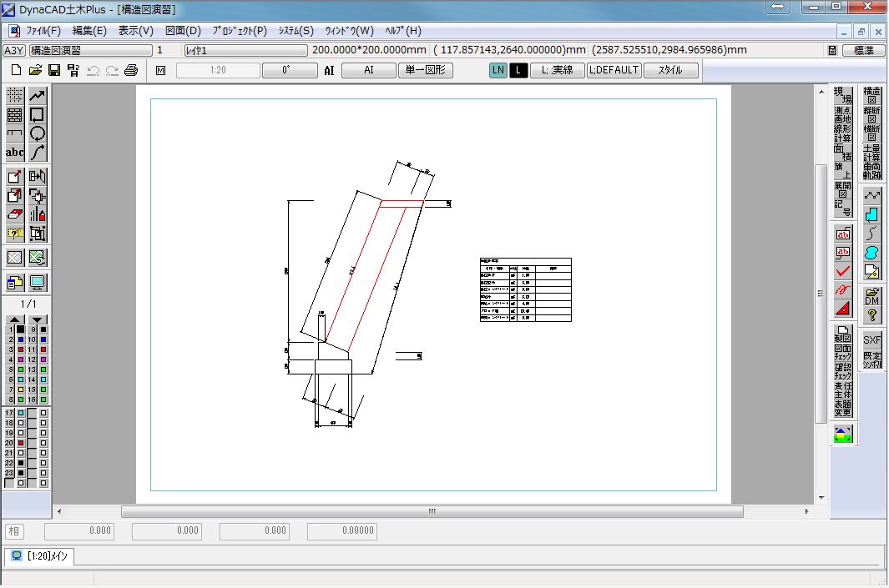
Task: Click the vertical scrollbar down arrow
Action: pos(821,498)
